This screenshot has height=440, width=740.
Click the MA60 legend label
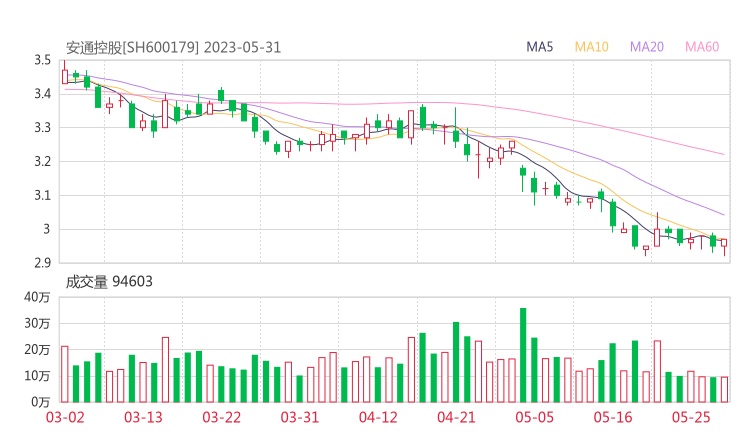(x=702, y=47)
